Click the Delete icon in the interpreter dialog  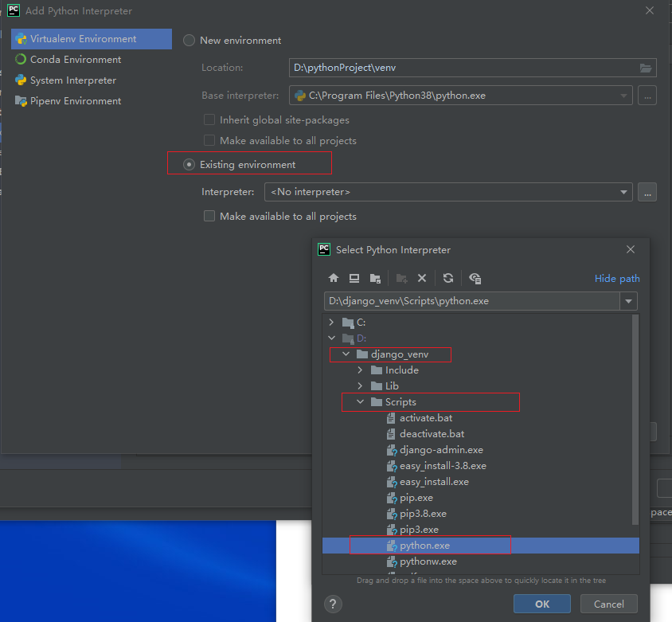422,278
